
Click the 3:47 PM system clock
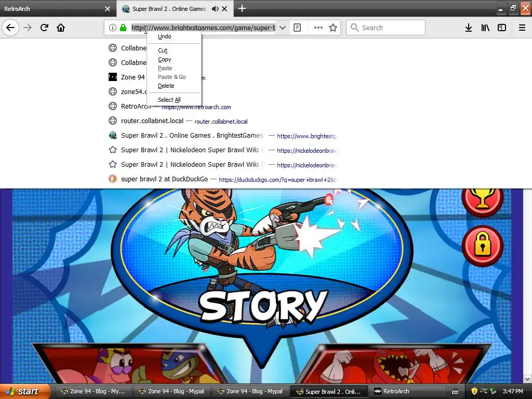(x=513, y=391)
